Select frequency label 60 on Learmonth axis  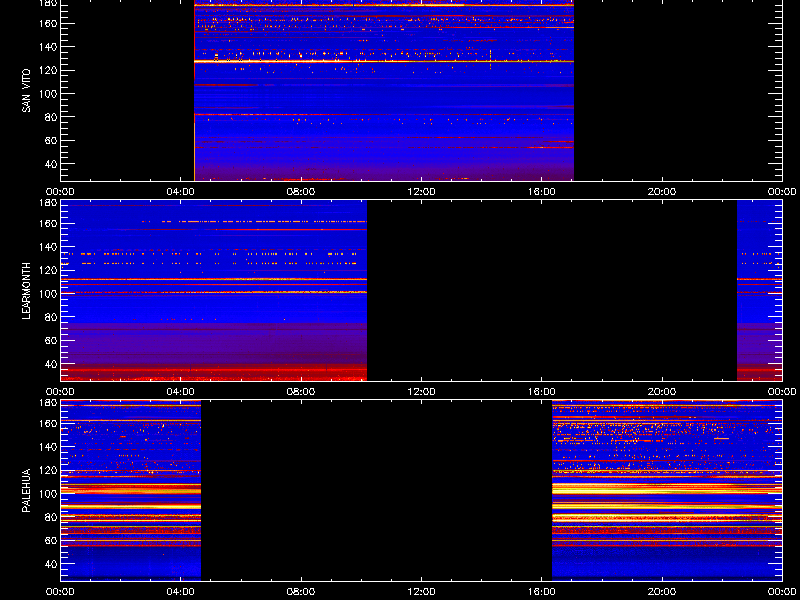50,341
